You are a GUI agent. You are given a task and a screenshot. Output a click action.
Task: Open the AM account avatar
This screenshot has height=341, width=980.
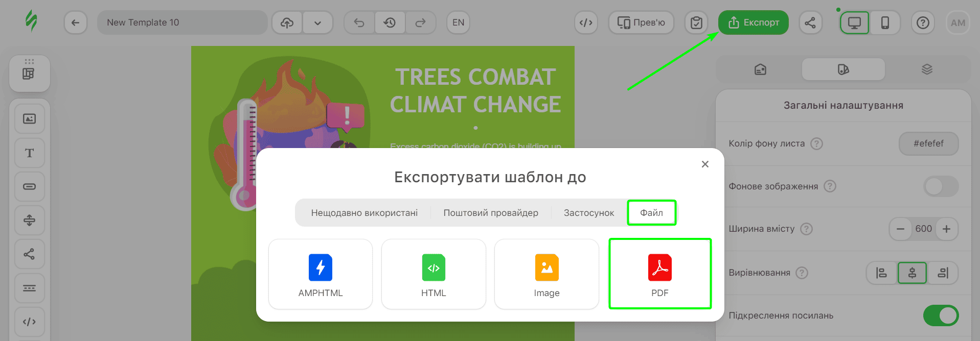pos(958,22)
